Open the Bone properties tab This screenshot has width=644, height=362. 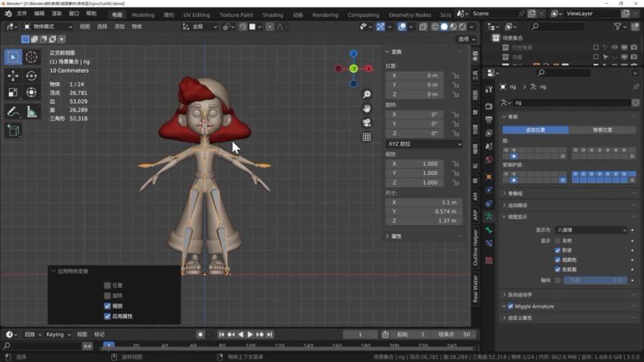[489, 229]
